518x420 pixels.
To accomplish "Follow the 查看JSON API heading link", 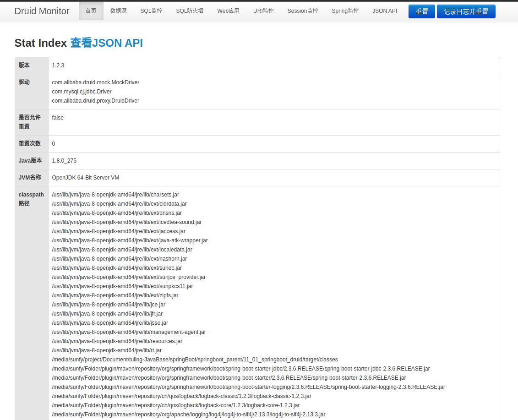I will [106, 43].
